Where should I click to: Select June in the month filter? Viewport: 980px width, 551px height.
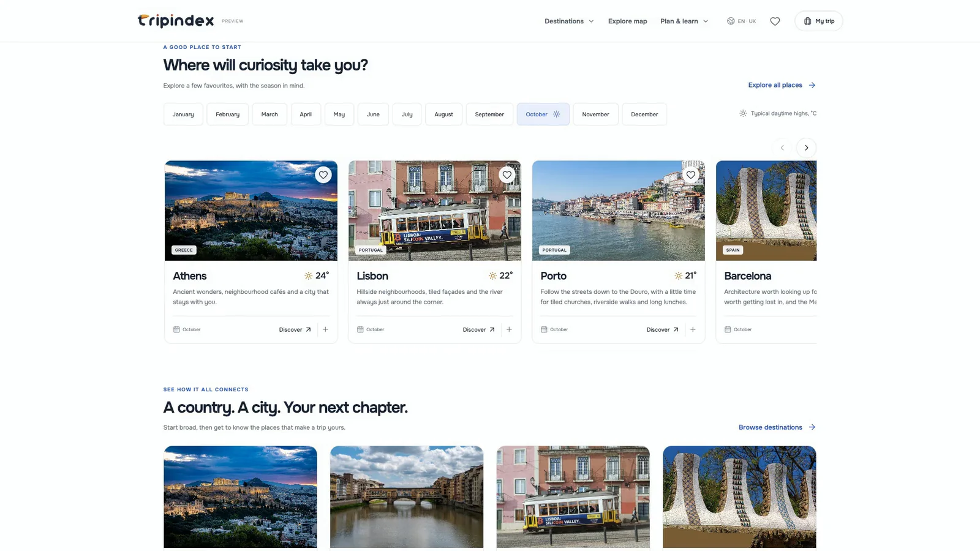coord(373,114)
